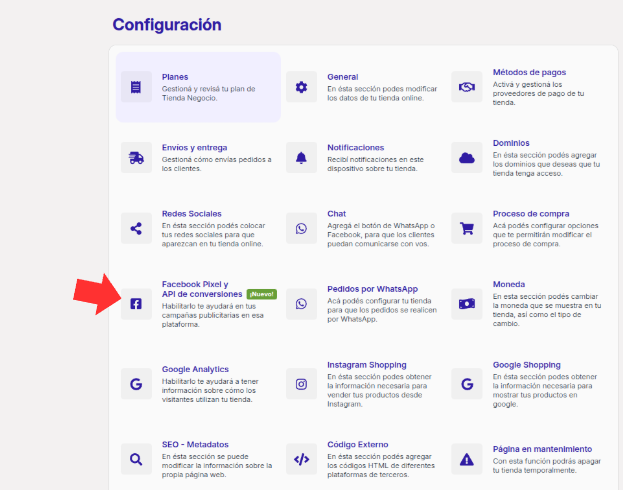Screen dimensions: 623x490
Task: Click the Proceso de compra cart icon
Action: pyautogui.click(x=467, y=229)
